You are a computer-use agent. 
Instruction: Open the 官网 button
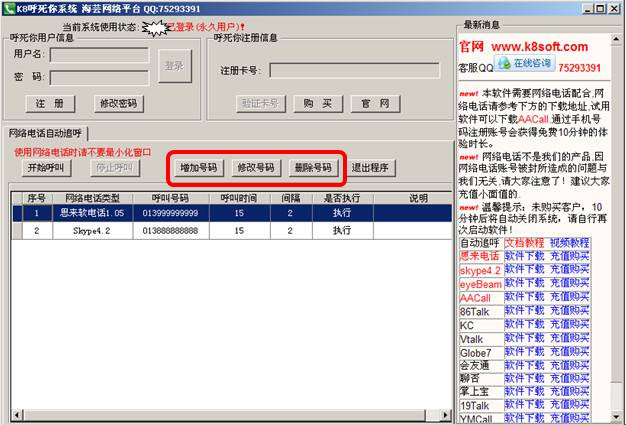(375, 104)
